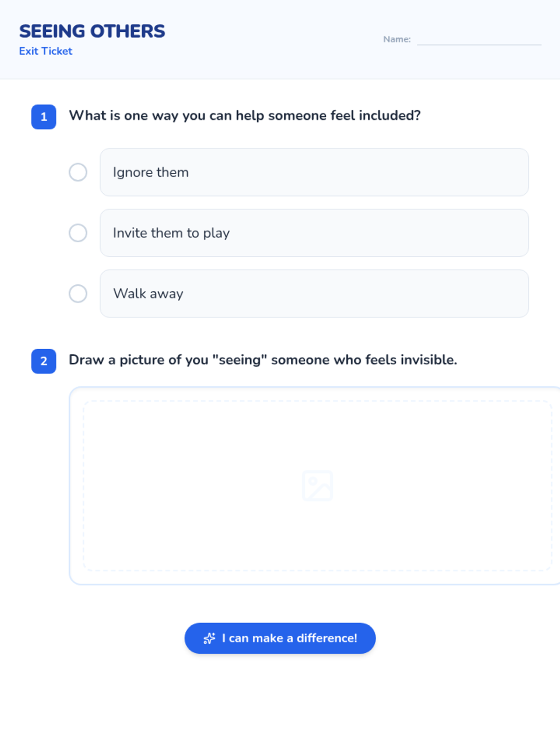Choose the "Invite them to play" radio button
560x747 pixels.
(78, 233)
